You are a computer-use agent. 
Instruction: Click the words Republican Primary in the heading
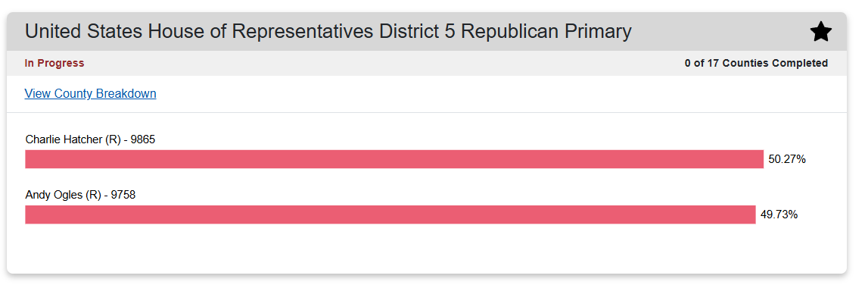click(x=546, y=32)
